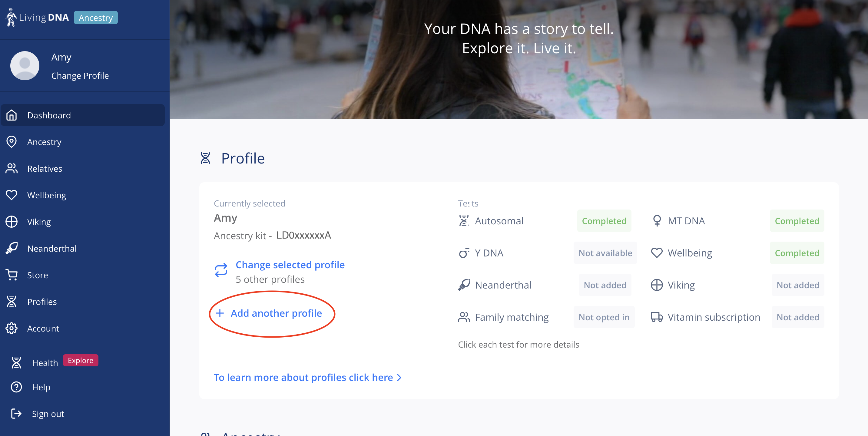Screen dimensions: 868x436
Task: Follow the learn more about profiles link
Action: [308, 377]
